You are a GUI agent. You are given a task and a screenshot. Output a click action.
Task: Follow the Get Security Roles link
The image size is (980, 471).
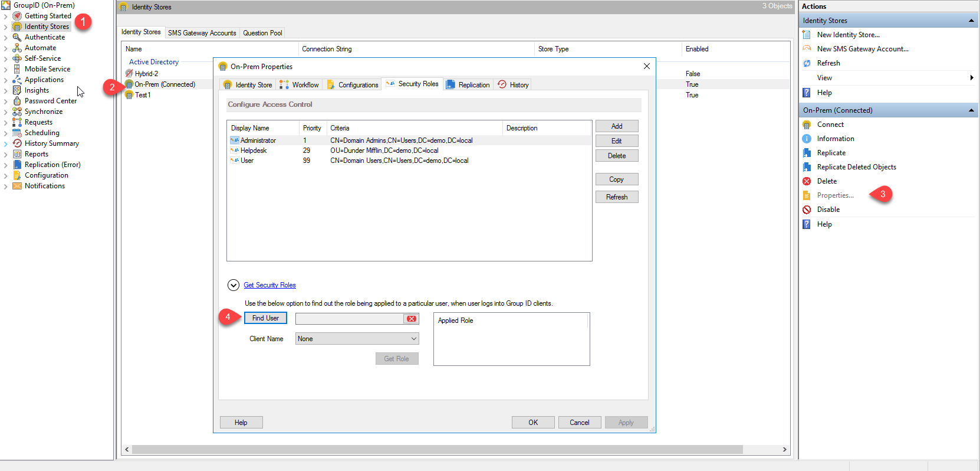pyautogui.click(x=269, y=285)
